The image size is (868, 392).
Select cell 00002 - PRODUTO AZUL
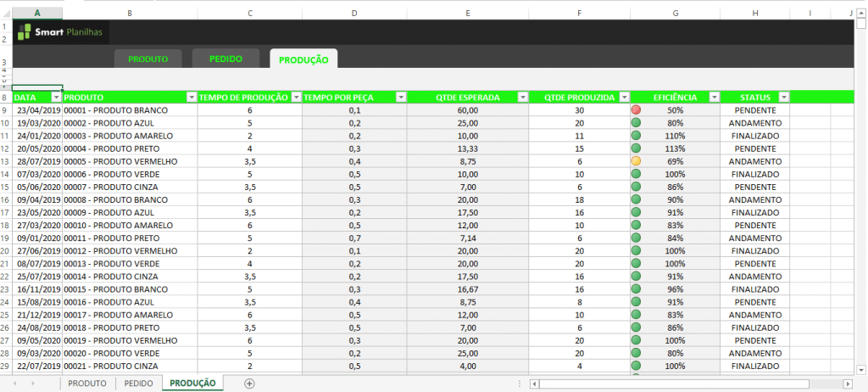130,123
